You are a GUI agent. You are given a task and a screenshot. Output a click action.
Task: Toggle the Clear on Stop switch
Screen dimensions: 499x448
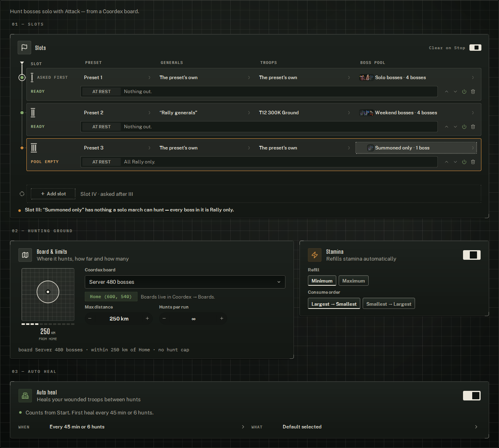475,48
